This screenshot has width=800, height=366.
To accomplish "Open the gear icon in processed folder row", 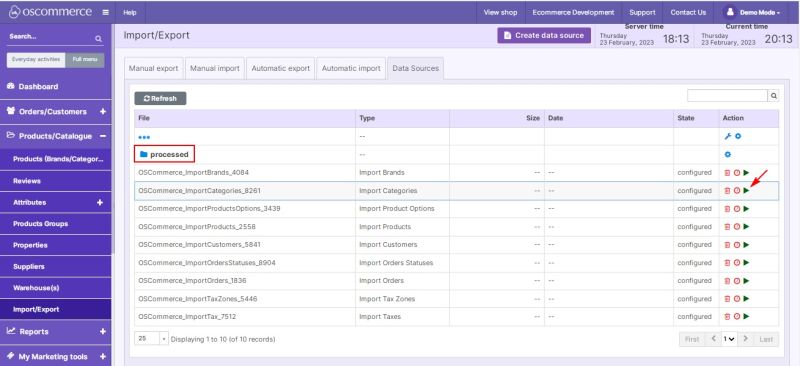I will click(x=728, y=154).
